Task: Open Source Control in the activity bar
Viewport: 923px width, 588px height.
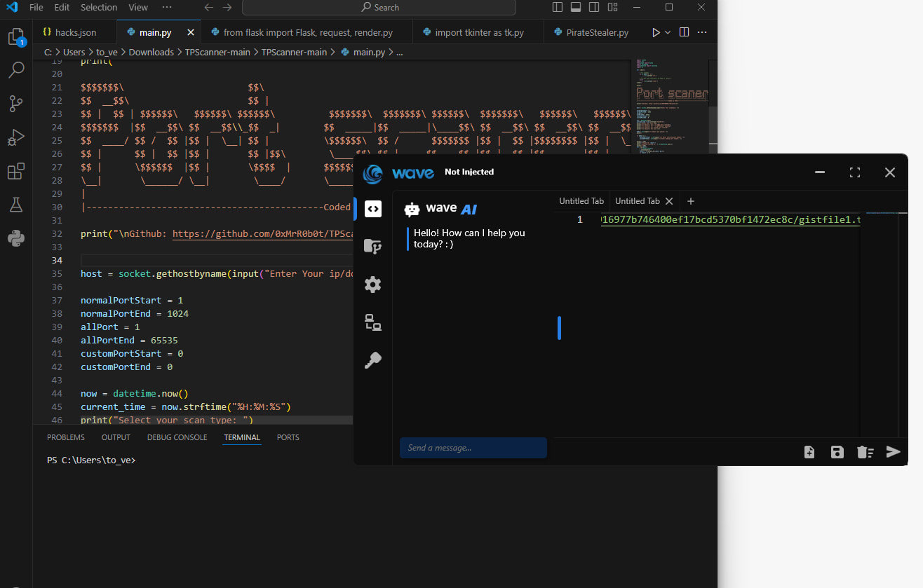Action: click(15, 104)
